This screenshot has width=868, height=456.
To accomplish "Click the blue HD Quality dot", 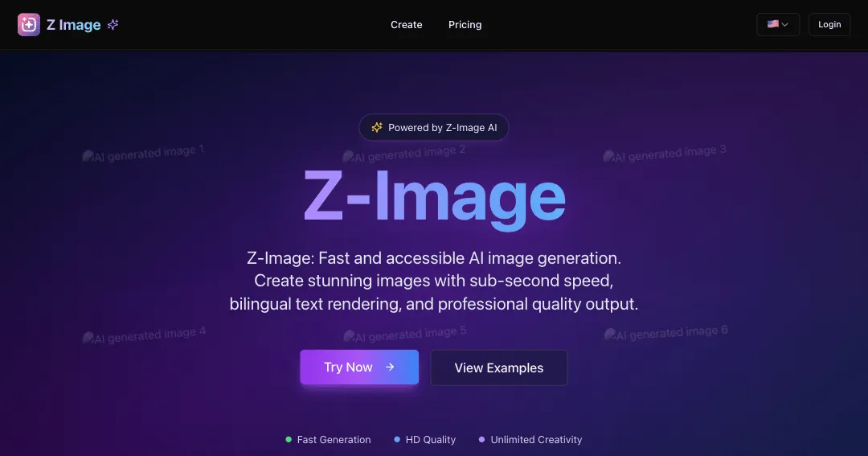I will [x=397, y=439].
